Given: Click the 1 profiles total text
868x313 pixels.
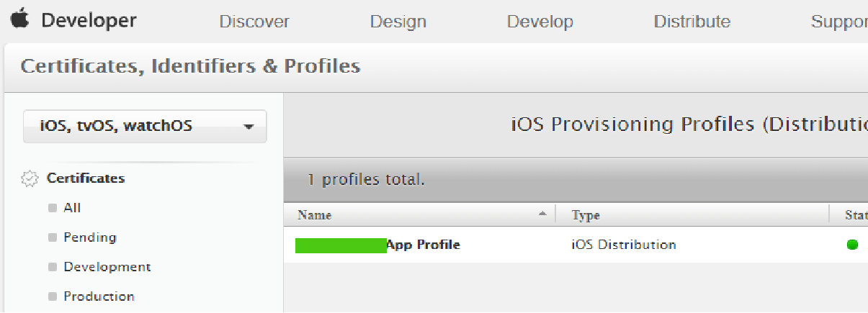Looking at the screenshot, I should tap(366, 179).
